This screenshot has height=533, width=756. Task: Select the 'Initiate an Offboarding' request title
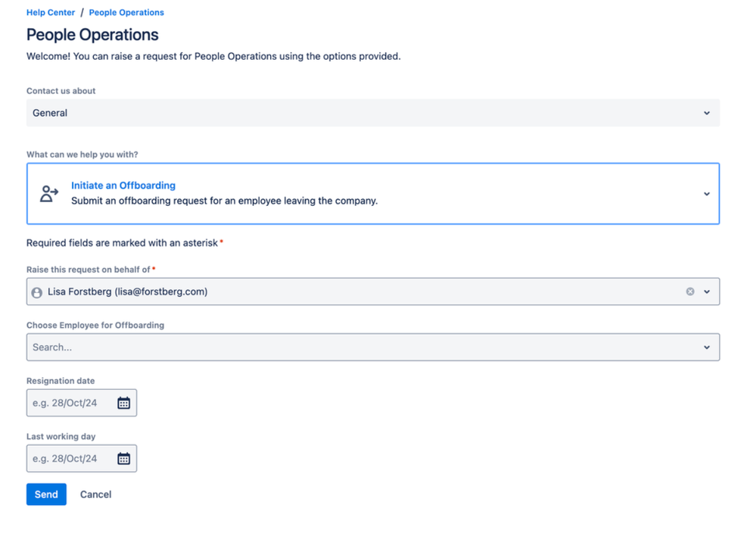123,185
